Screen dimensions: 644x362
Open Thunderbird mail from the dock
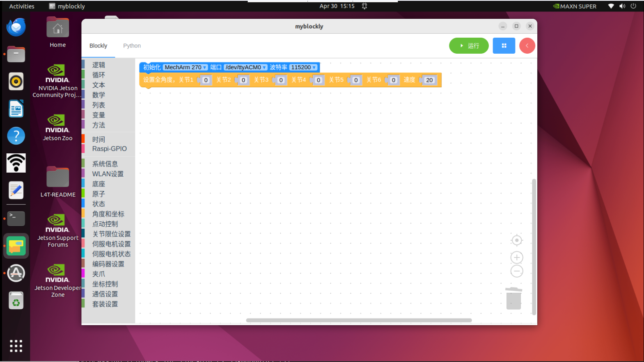click(16, 27)
